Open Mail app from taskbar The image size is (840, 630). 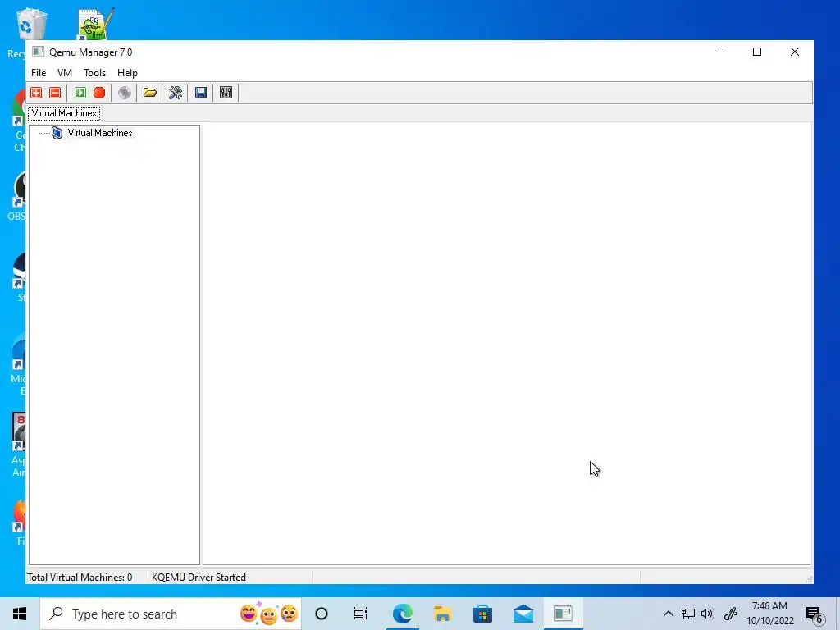point(523,614)
